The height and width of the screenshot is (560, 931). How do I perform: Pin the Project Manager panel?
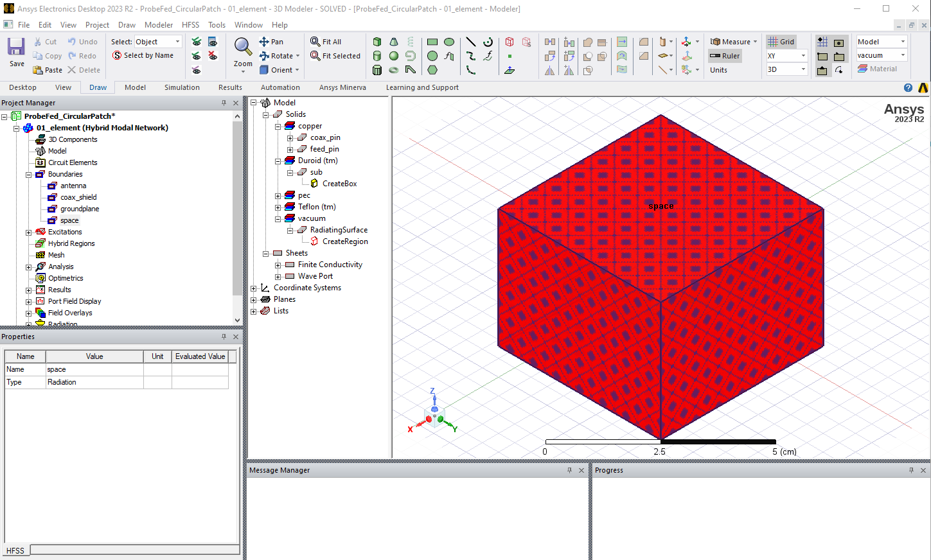223,102
